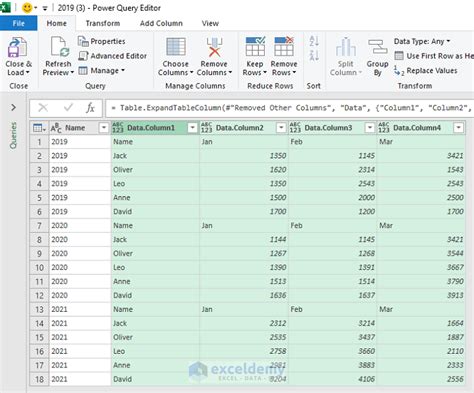Click the cell 1887 in row 15
The image size is (474, 393).
click(421, 337)
